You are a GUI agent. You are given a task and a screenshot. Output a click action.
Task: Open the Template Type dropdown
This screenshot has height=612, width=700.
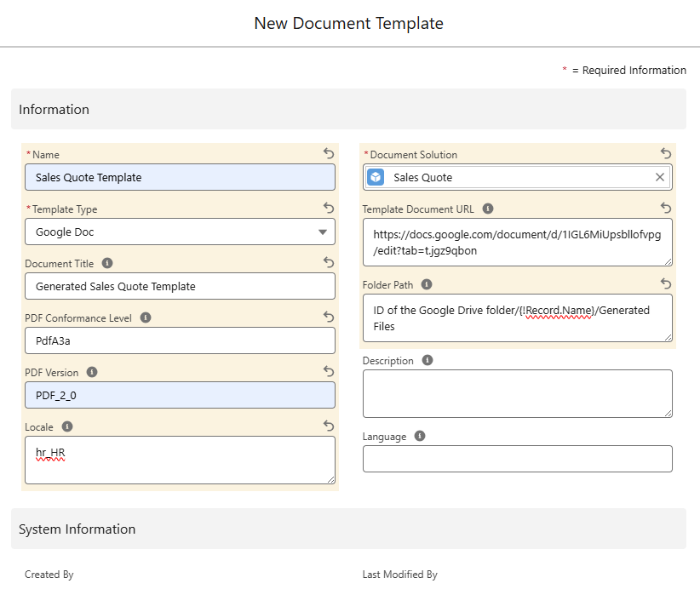click(x=180, y=232)
